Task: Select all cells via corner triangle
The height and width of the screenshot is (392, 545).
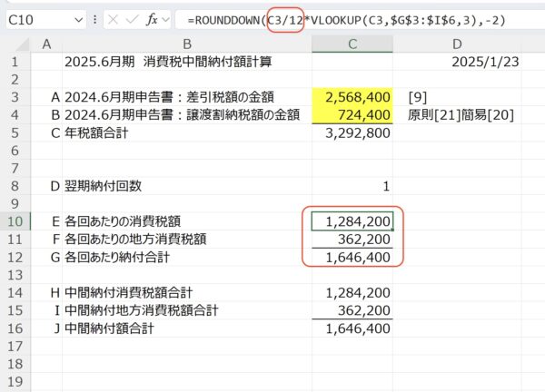Action: [22, 45]
